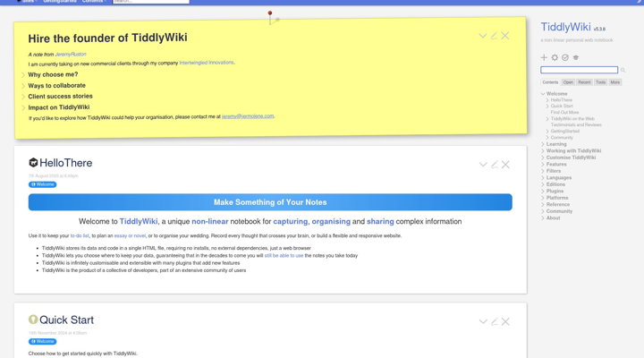The image size is (644, 358).
Task: Expand 'Working with TiddlyWiki' in sidebar
Action: (x=543, y=151)
